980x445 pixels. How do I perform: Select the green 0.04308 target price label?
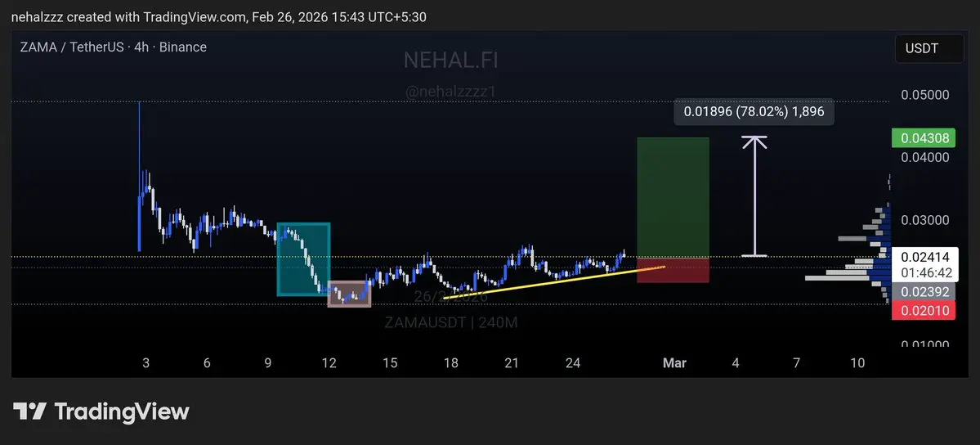coord(923,137)
